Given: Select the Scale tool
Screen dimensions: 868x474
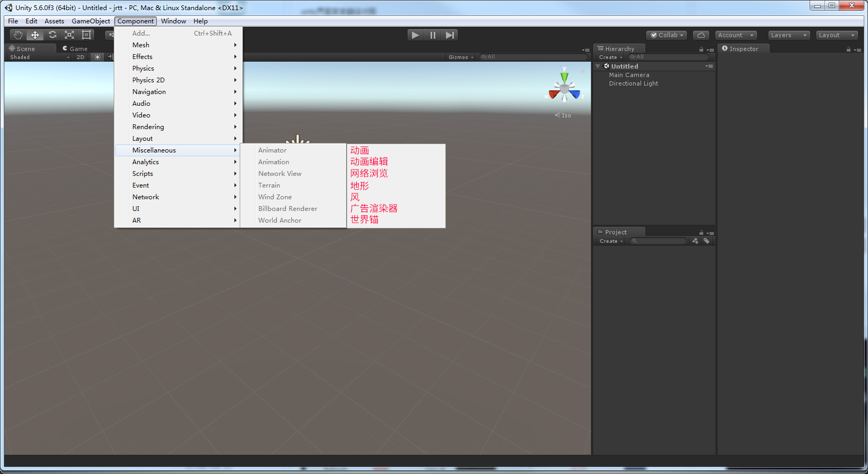Looking at the screenshot, I should (69, 35).
